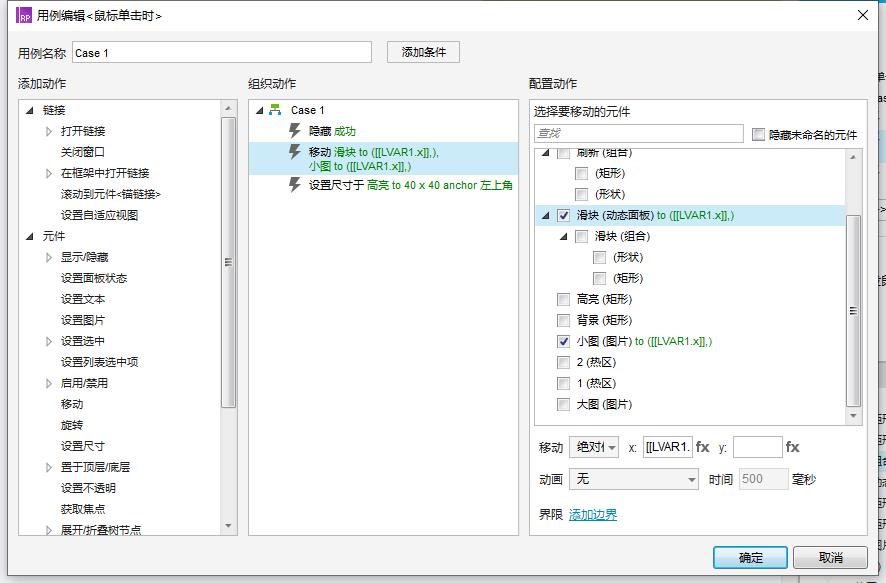The image size is (886, 583).
Task: Click the lightning icon beside 隐藏 成功
Action: tap(294, 130)
